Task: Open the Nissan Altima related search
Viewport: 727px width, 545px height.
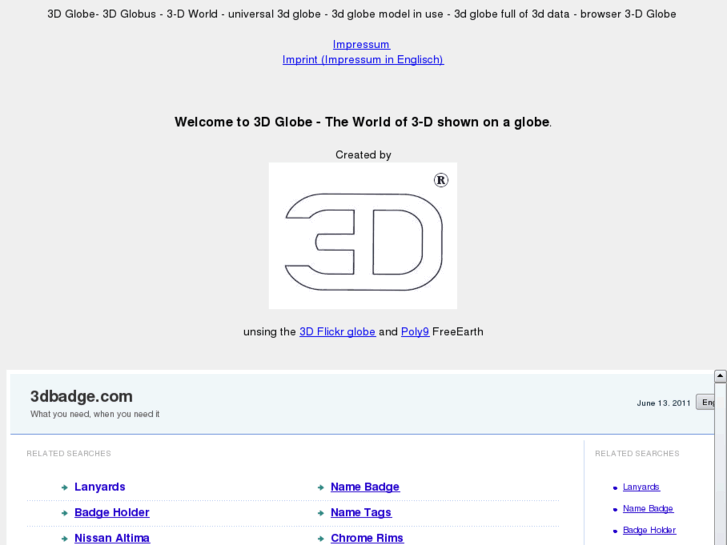Action: tap(112, 538)
